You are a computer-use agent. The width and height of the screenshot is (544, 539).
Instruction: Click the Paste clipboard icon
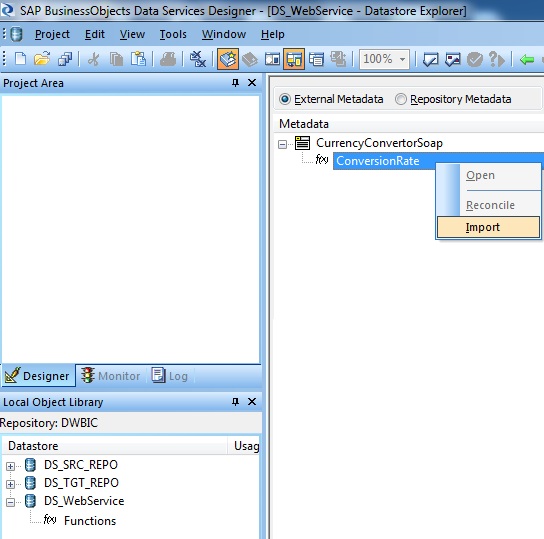click(x=138, y=59)
